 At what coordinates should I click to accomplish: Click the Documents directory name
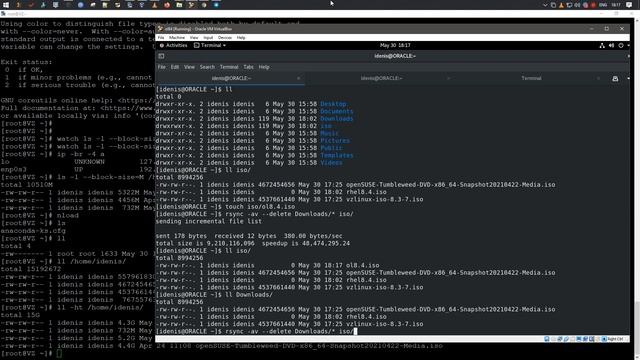pyautogui.click(x=337, y=111)
